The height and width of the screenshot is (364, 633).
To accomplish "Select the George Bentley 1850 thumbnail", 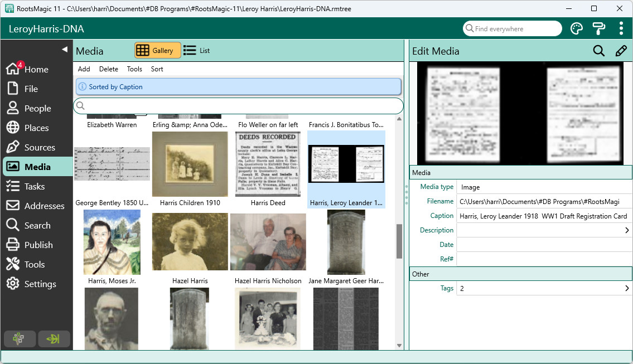I will (x=112, y=164).
